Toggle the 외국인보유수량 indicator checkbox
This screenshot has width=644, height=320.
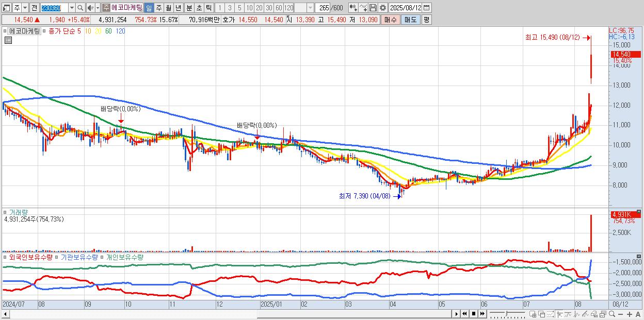(6, 257)
